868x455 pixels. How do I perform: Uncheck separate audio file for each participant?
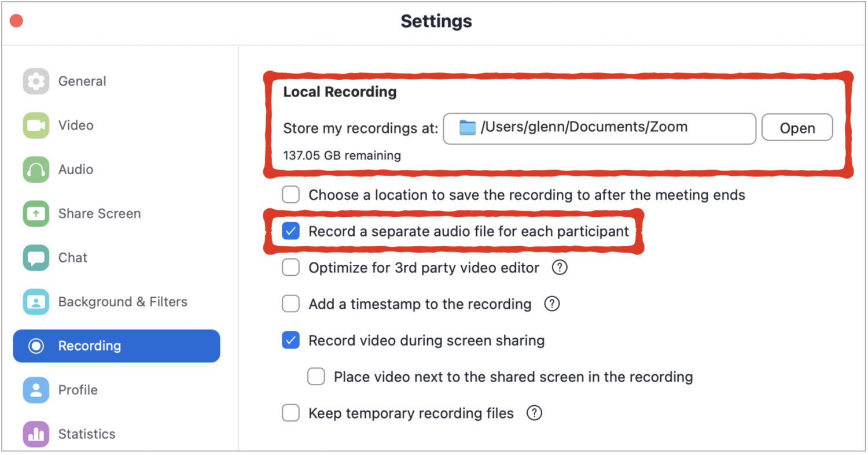[290, 232]
